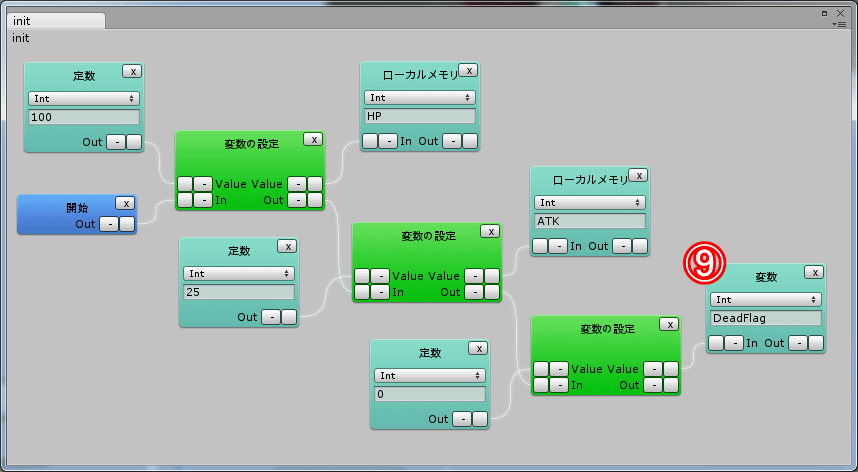Close the ローカルメモリ node named ATK
Screen dimensions: 858x472
click(638, 175)
